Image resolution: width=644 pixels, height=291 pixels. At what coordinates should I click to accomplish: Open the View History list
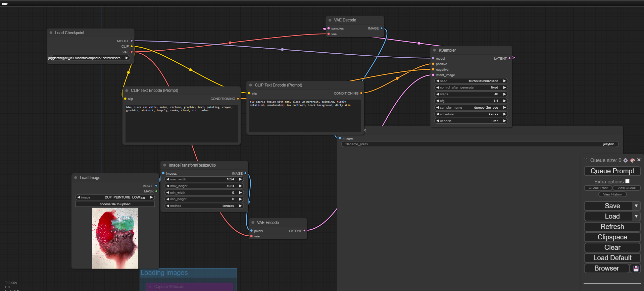[x=612, y=194]
